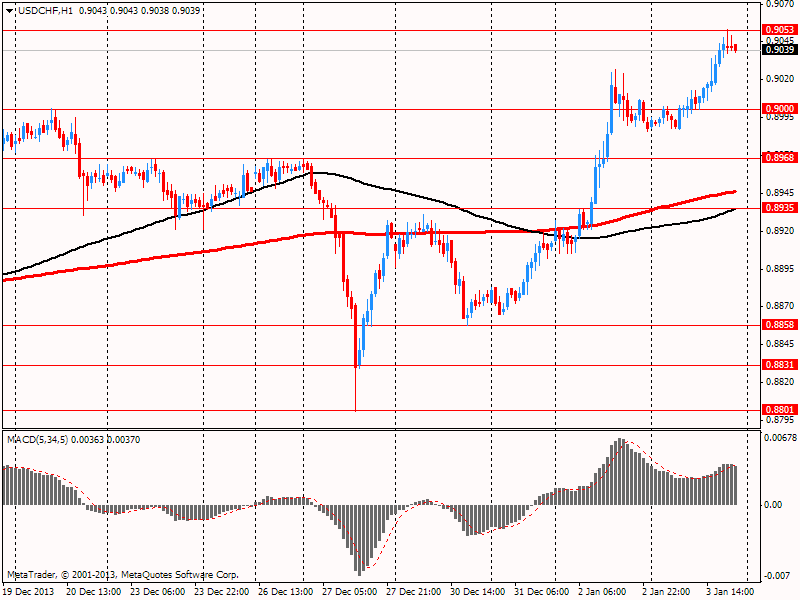Click the 0.9020 price scale value
This screenshot has height=600, width=800.
coord(780,79)
